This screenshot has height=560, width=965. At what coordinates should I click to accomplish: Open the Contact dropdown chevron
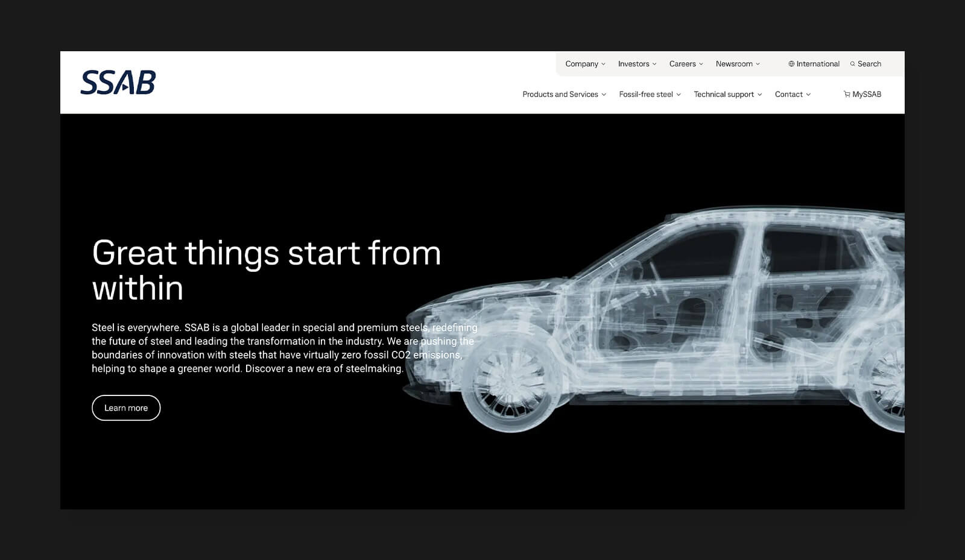tap(808, 95)
